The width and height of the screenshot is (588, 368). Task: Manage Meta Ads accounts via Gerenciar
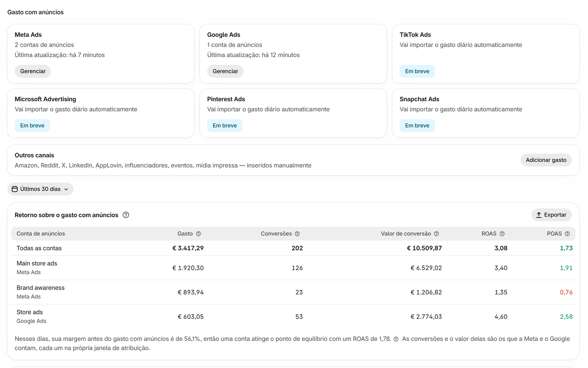point(33,71)
